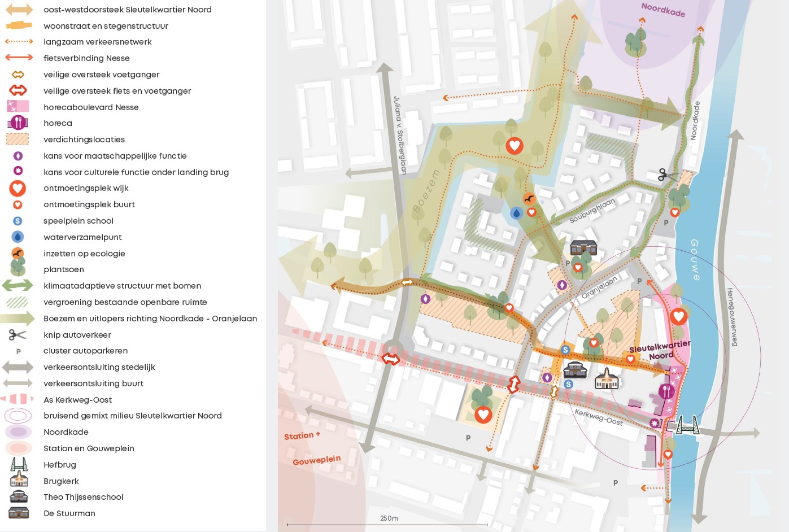Select the 'Henegouwerweg' road label
Viewport: 789px width, 532px height.
click(x=732, y=317)
